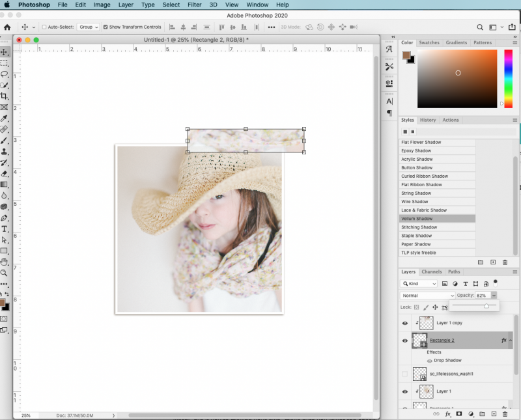The width and height of the screenshot is (521, 420).
Task: Select the Eraser tool
Action: (x=5, y=173)
